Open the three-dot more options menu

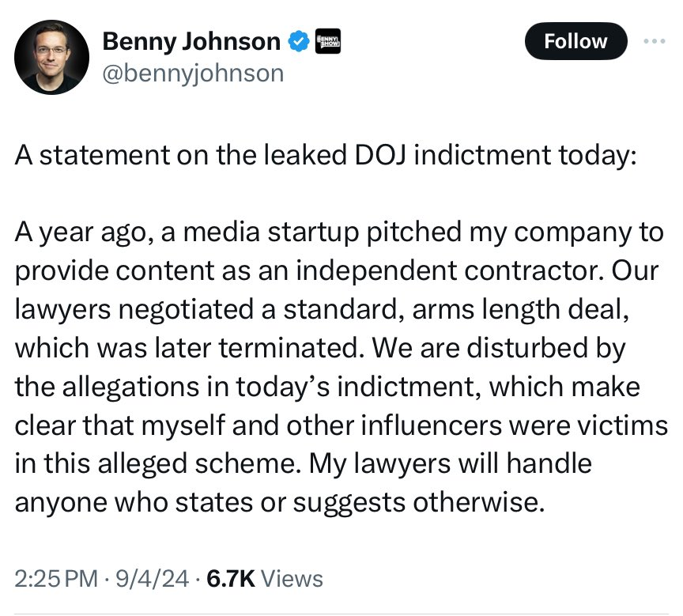click(655, 41)
